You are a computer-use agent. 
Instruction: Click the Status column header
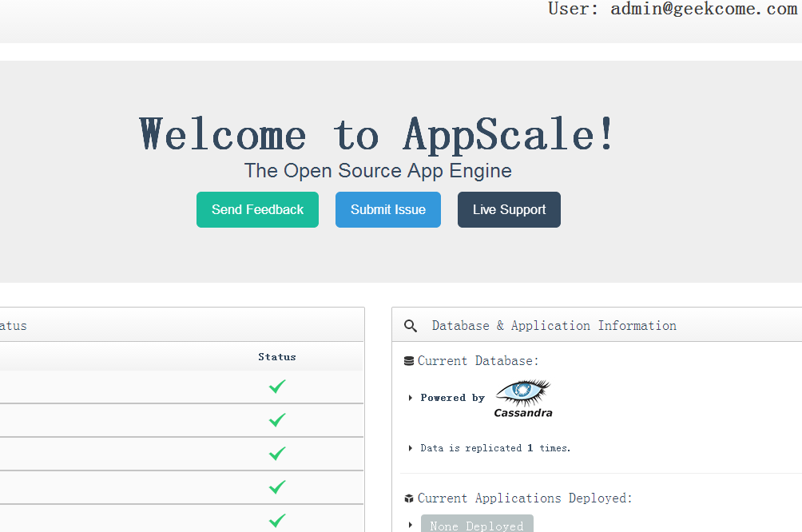point(276,357)
